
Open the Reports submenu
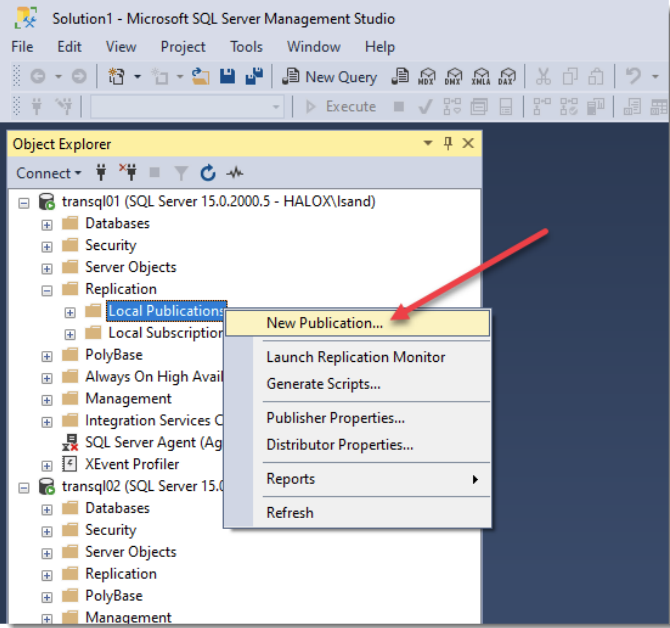pyautogui.click(x=358, y=479)
